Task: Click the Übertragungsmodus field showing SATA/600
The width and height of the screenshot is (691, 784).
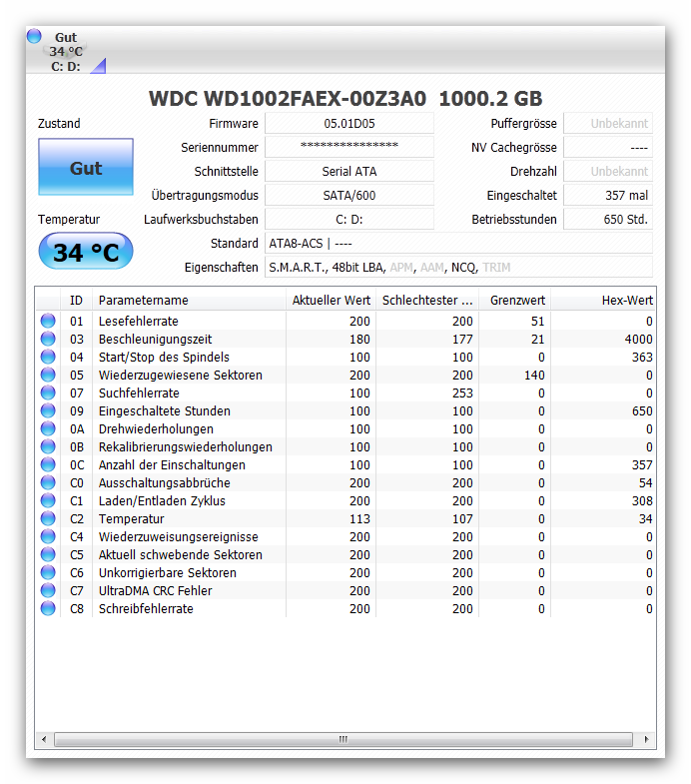Action: pyautogui.click(x=349, y=195)
